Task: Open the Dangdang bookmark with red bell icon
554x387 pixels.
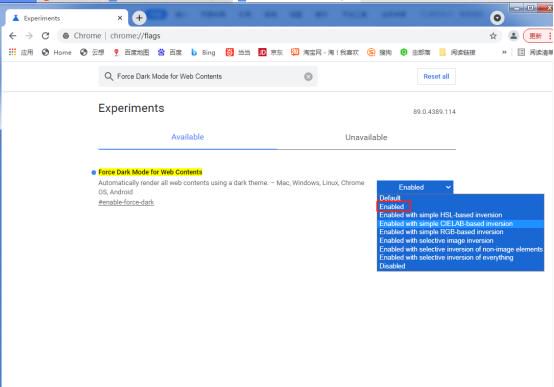Action: [x=238, y=52]
